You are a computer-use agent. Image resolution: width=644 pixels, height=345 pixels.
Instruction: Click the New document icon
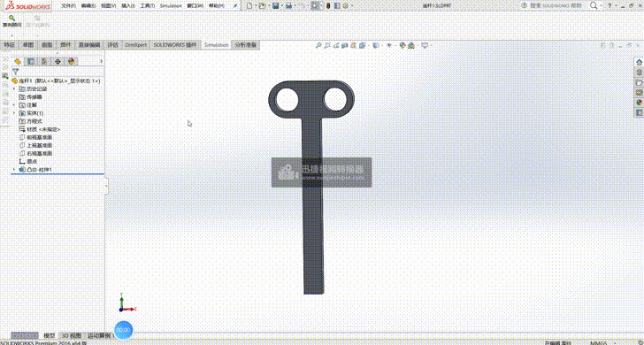pos(249,6)
